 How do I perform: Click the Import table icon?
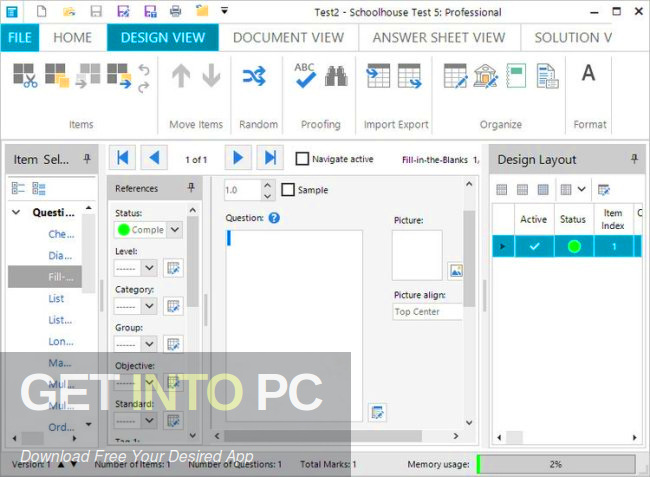378,75
